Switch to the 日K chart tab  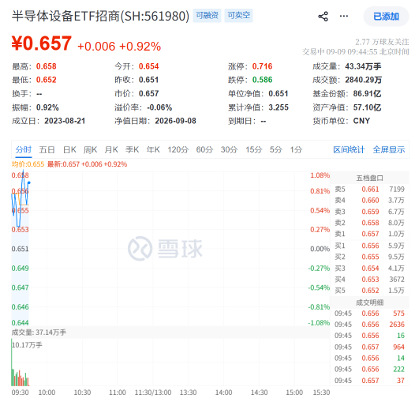click(70, 150)
